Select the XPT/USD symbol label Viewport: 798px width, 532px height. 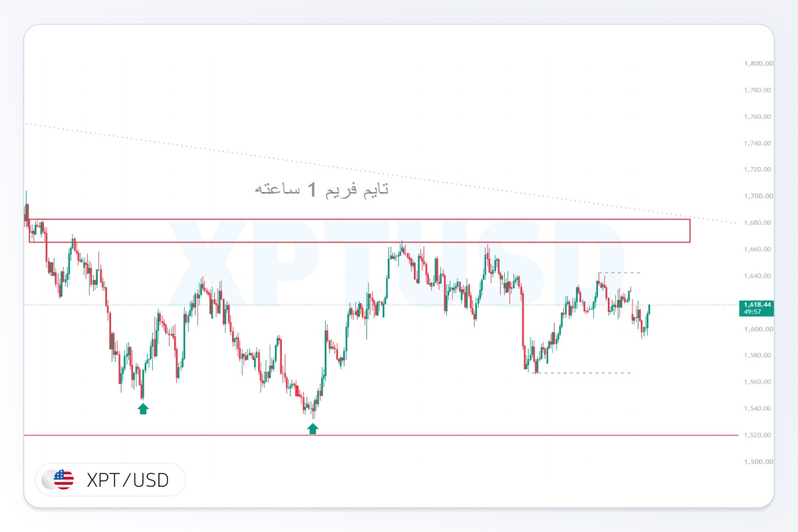128,479
